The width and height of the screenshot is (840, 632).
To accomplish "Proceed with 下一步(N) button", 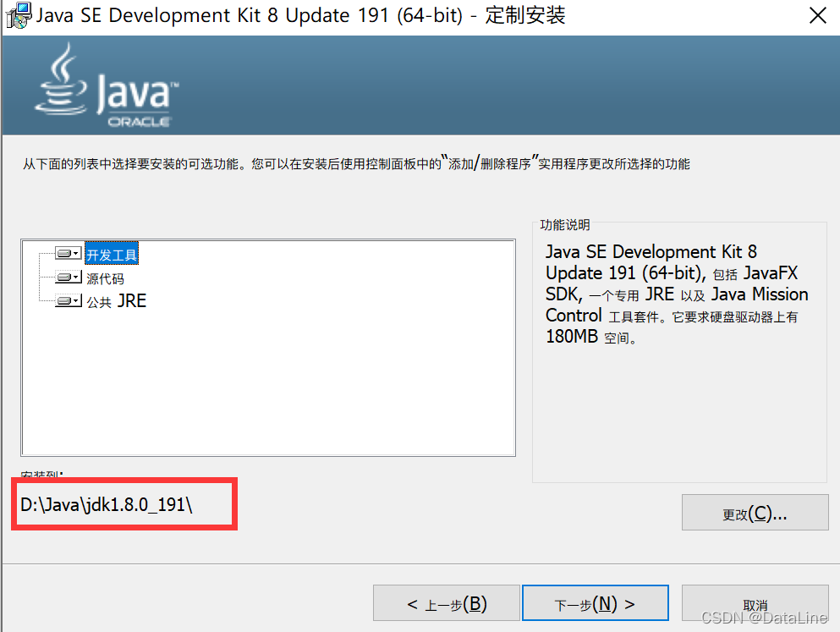I will pos(596,603).
